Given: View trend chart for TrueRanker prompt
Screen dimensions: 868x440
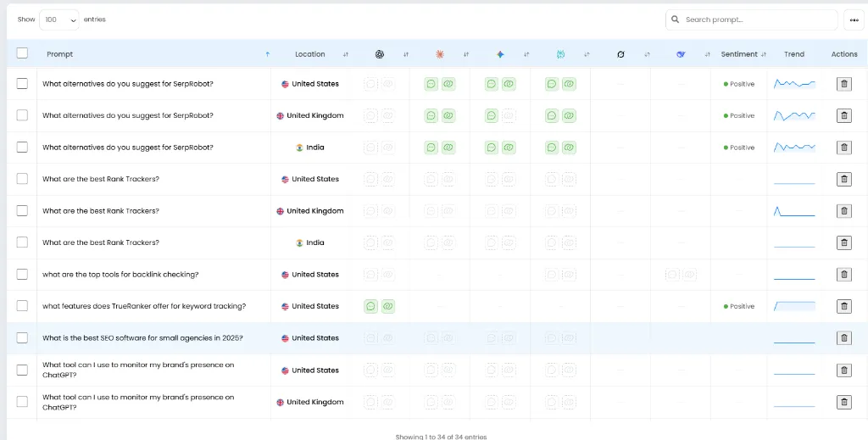Looking at the screenshot, I should (x=794, y=306).
